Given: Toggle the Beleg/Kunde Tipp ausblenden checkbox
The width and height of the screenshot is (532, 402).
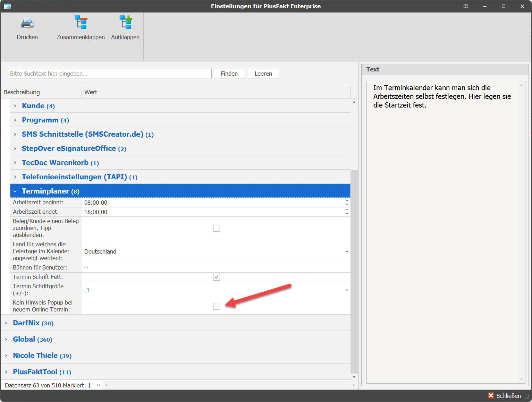Looking at the screenshot, I should [217, 228].
